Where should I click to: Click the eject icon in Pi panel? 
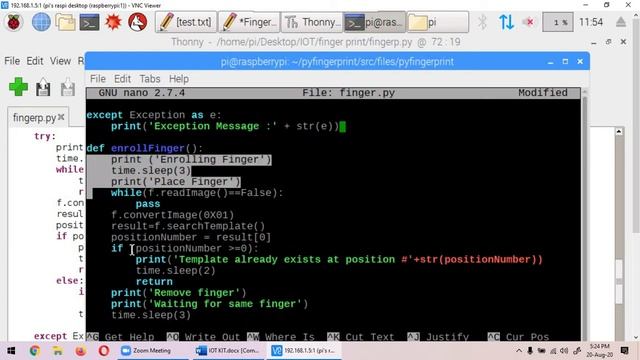pyautogui.click(x=621, y=22)
